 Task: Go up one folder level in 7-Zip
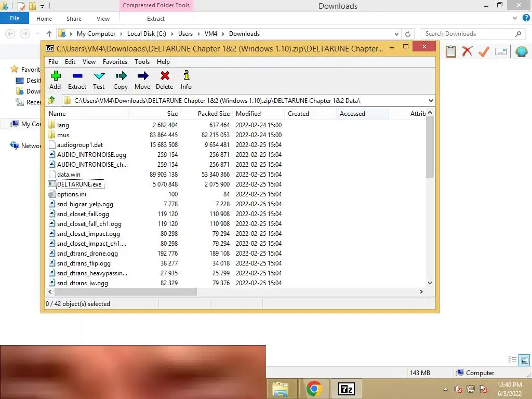tap(51, 100)
